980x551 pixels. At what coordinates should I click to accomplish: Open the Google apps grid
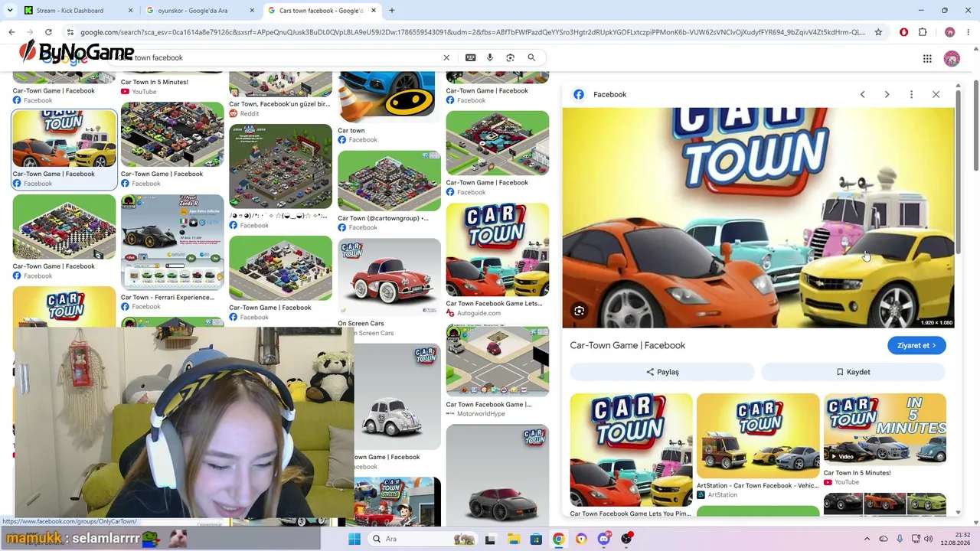point(927,58)
